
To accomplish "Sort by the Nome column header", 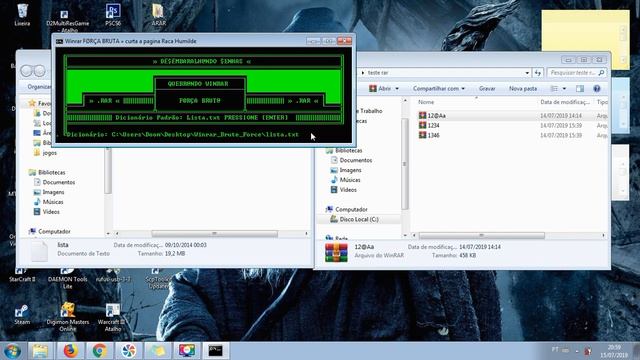I will click(x=426, y=102).
